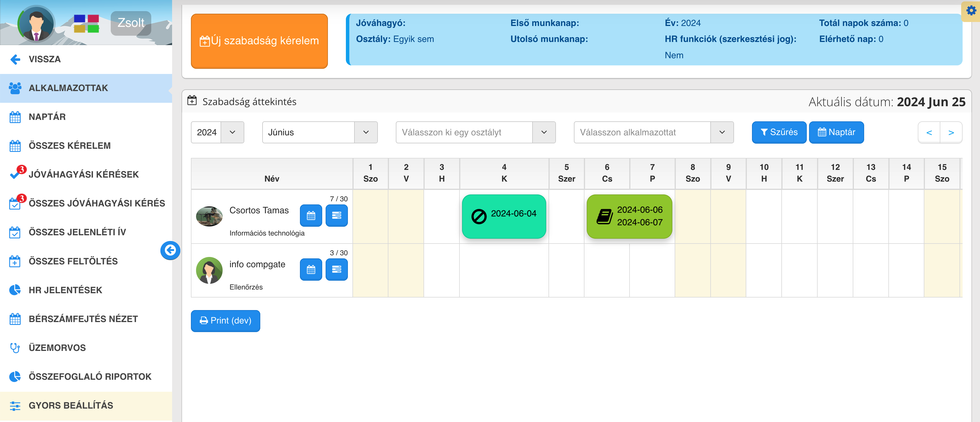The image size is (980, 422).
Task: Click the employees group icon beside ALKALMAZOTTAK
Action: 15,88
